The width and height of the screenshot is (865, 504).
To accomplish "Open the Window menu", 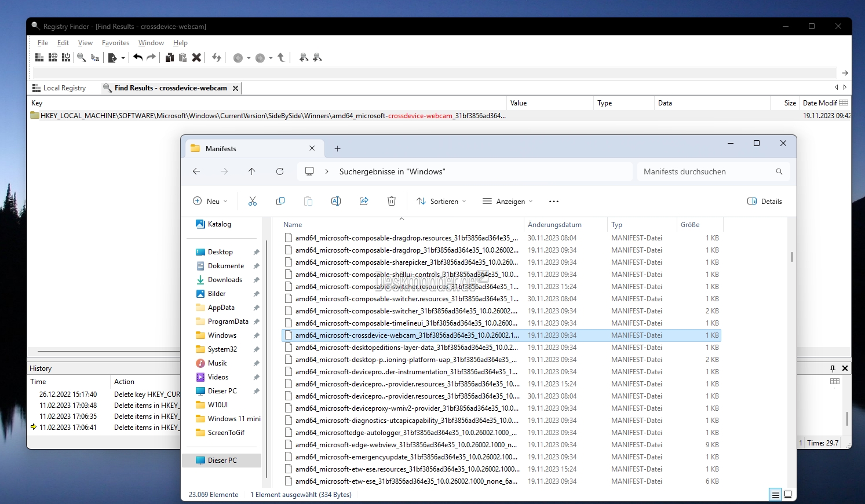I will pyautogui.click(x=151, y=43).
